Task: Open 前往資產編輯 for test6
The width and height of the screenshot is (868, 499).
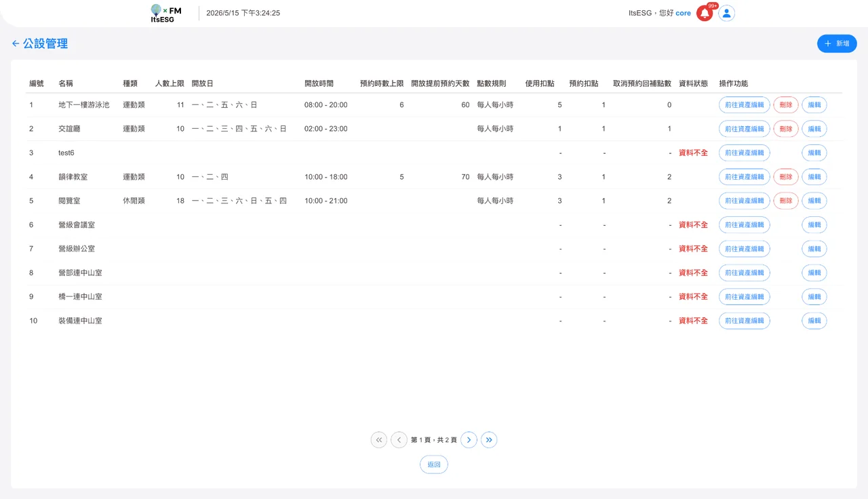Action: pos(745,153)
